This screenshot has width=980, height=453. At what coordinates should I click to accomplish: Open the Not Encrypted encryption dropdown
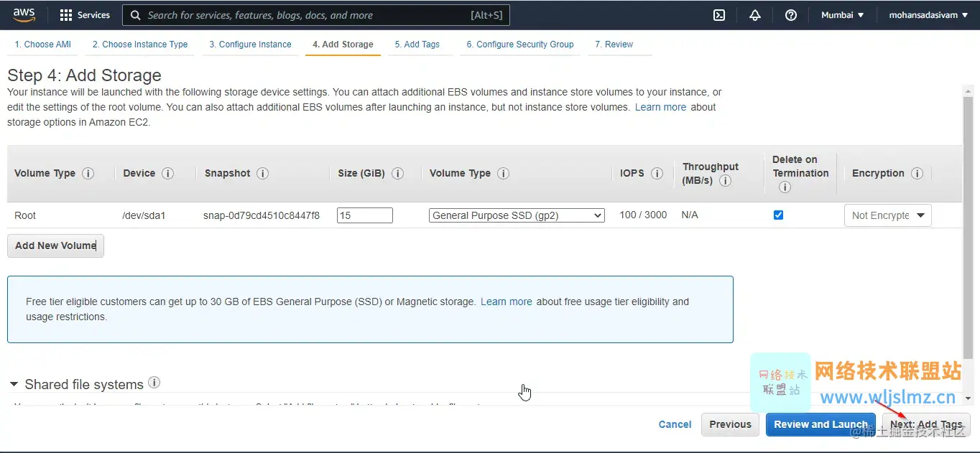pos(888,215)
